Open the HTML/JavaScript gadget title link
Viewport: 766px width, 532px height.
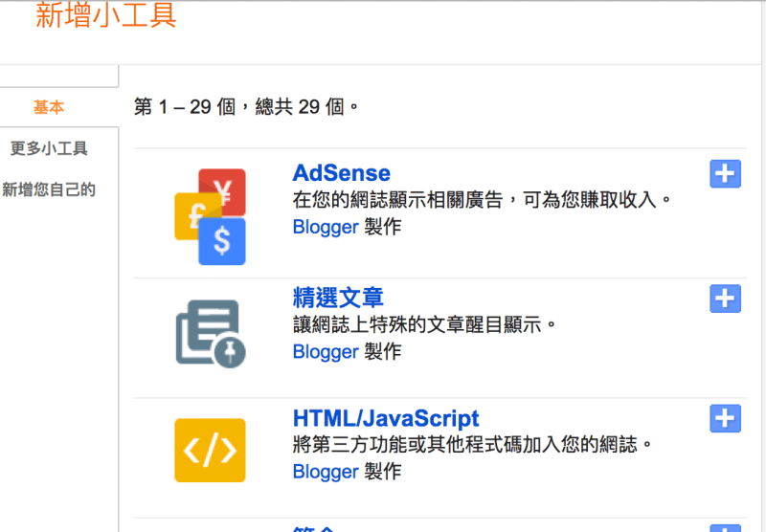coord(386,418)
